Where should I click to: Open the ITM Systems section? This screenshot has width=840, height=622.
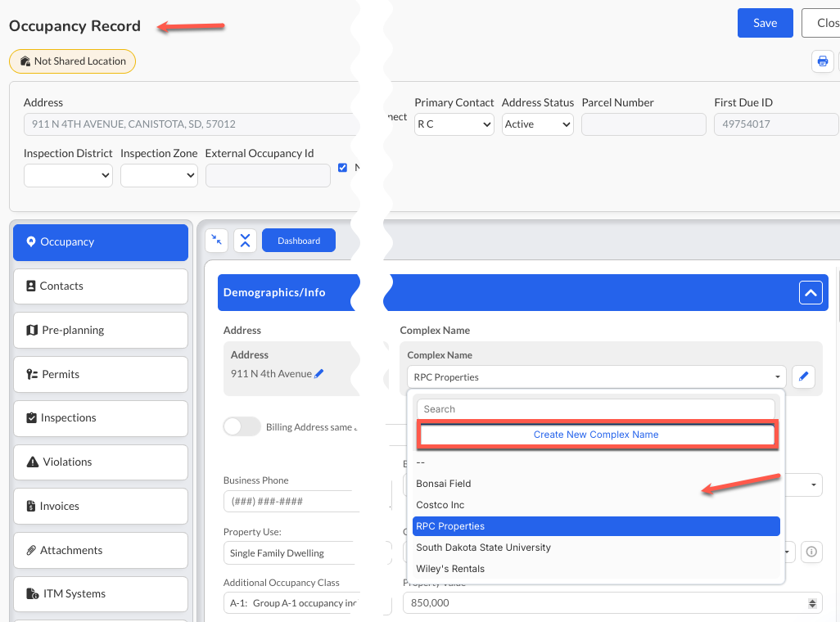tap(101, 593)
